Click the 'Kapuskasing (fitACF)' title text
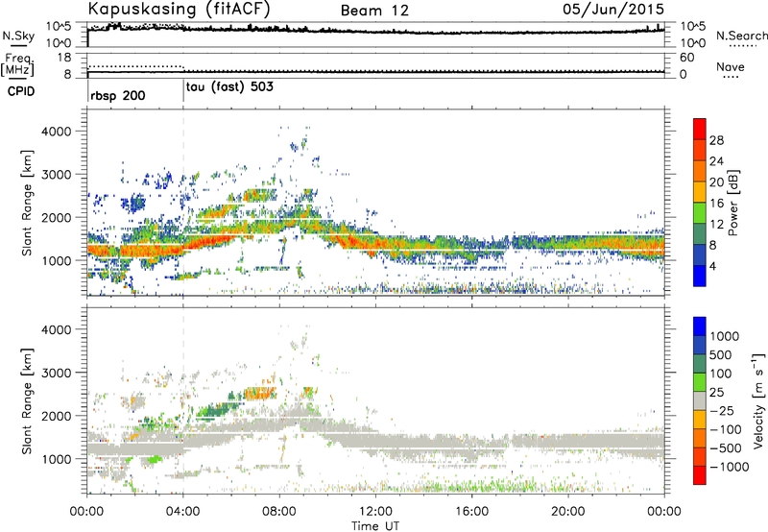768x532 pixels. (179, 9)
